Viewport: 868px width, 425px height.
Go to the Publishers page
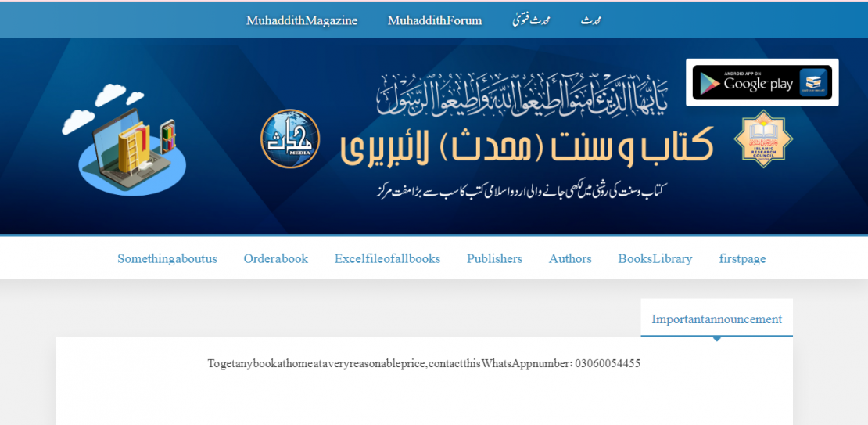494,258
